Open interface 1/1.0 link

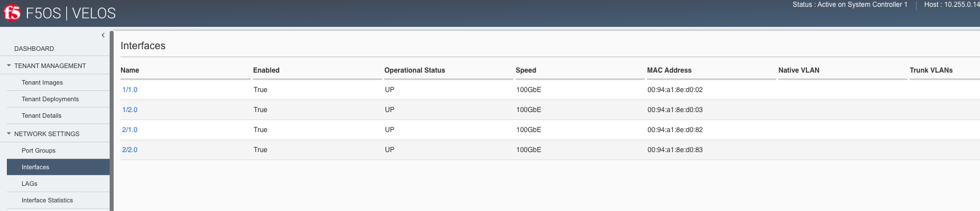(130, 90)
